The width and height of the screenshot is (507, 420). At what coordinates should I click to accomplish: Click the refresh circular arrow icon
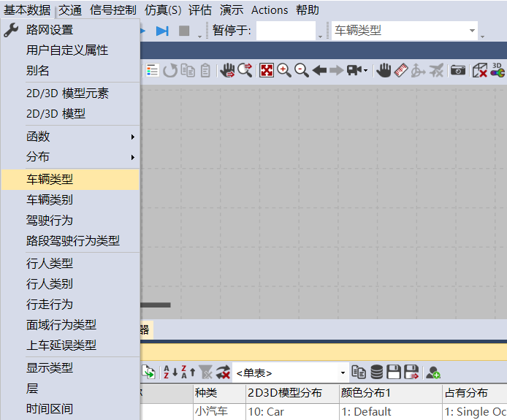170,70
